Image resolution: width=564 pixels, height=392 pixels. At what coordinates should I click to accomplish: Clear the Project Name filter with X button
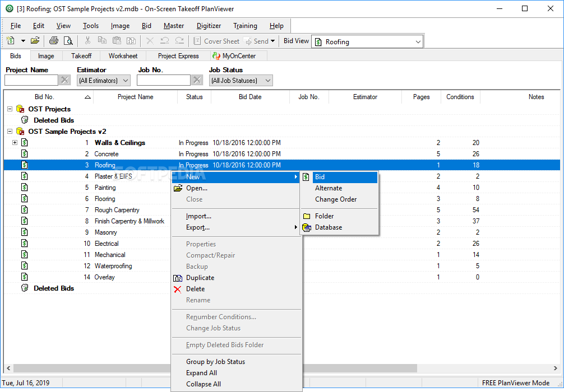tap(64, 80)
